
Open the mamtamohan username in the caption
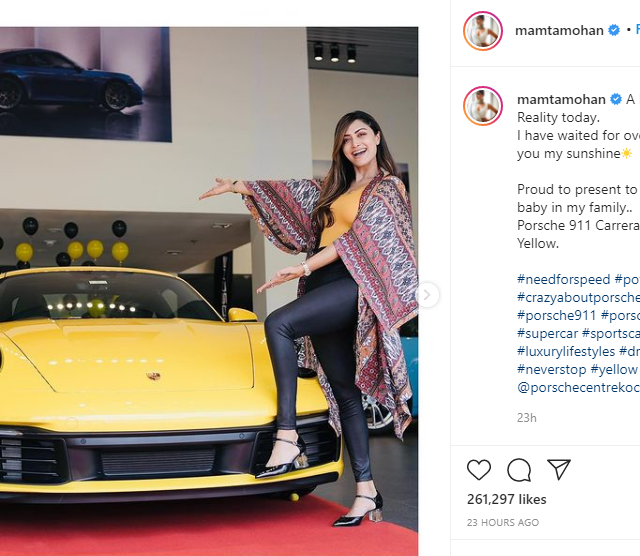click(561, 100)
